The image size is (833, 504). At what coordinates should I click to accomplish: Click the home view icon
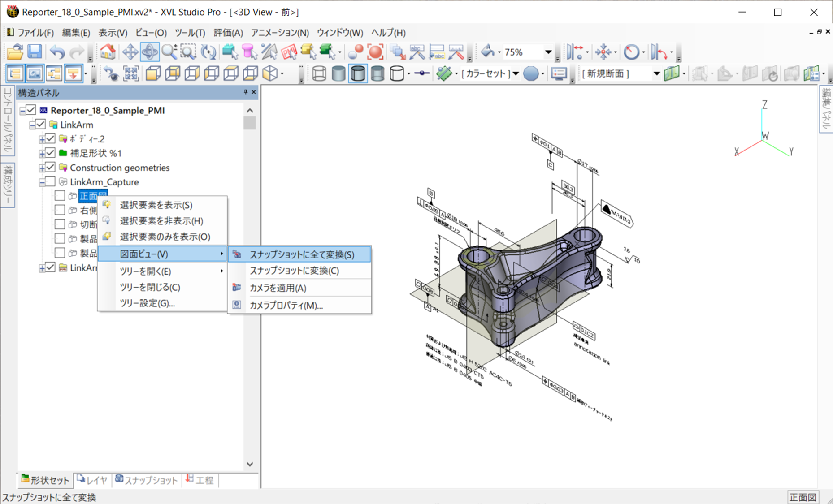click(108, 52)
